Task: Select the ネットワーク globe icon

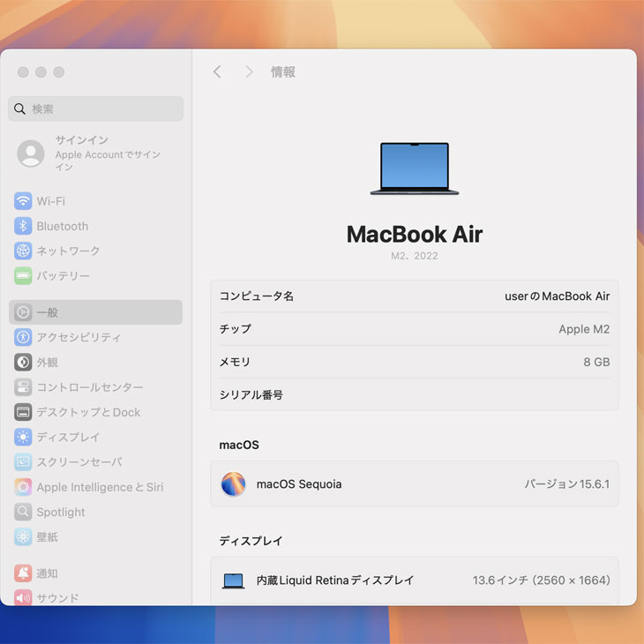Action: [23, 251]
